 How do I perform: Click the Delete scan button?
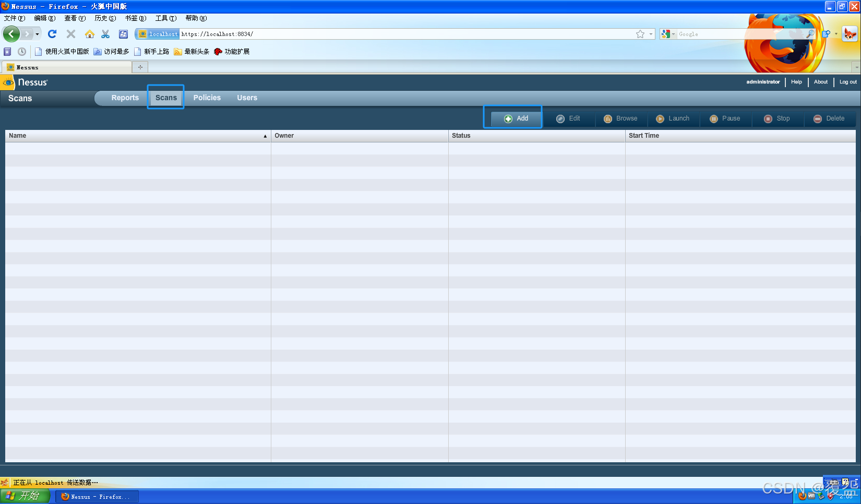[x=830, y=118]
